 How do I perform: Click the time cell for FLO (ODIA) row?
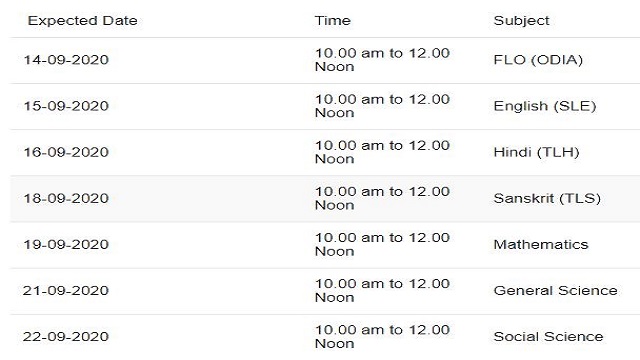click(382, 60)
